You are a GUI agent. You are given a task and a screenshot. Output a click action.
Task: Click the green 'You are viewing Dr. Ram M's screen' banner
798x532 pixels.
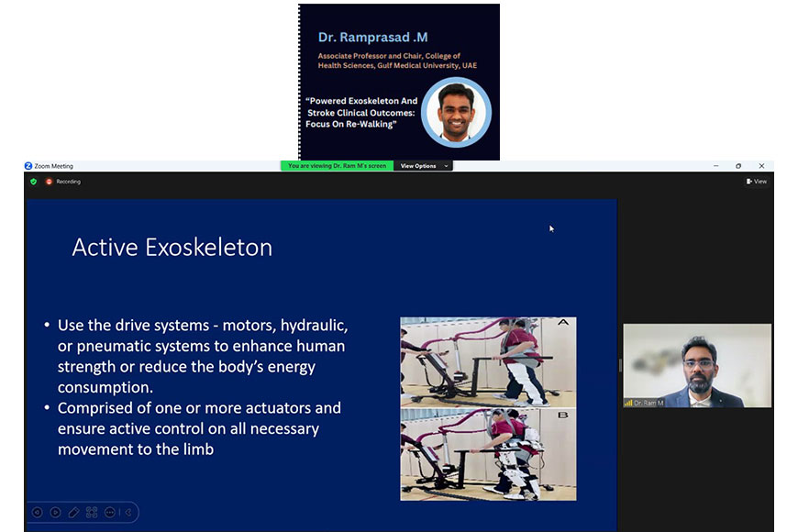(337, 166)
